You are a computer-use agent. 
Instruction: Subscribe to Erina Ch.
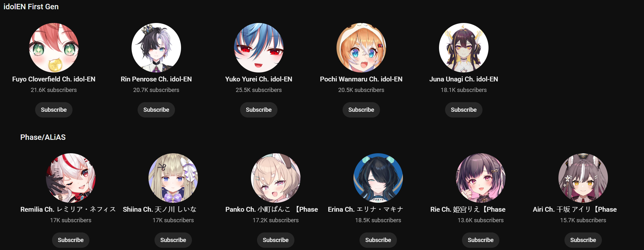click(378, 240)
